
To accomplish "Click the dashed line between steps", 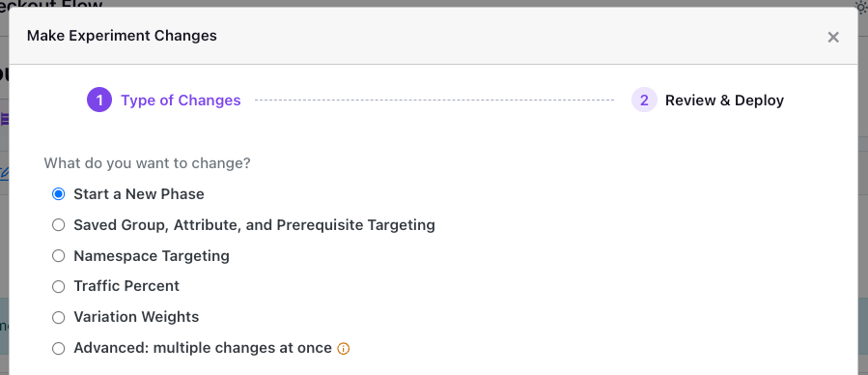I will (x=434, y=101).
